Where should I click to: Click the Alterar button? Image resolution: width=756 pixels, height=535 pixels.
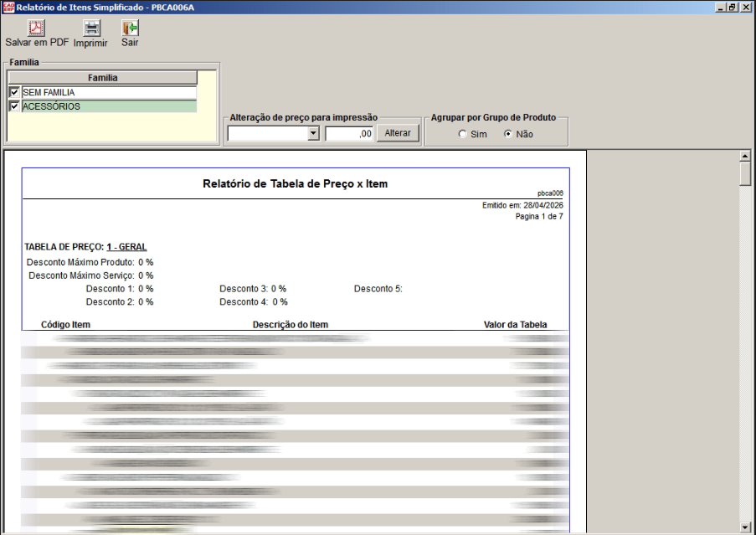[398, 133]
